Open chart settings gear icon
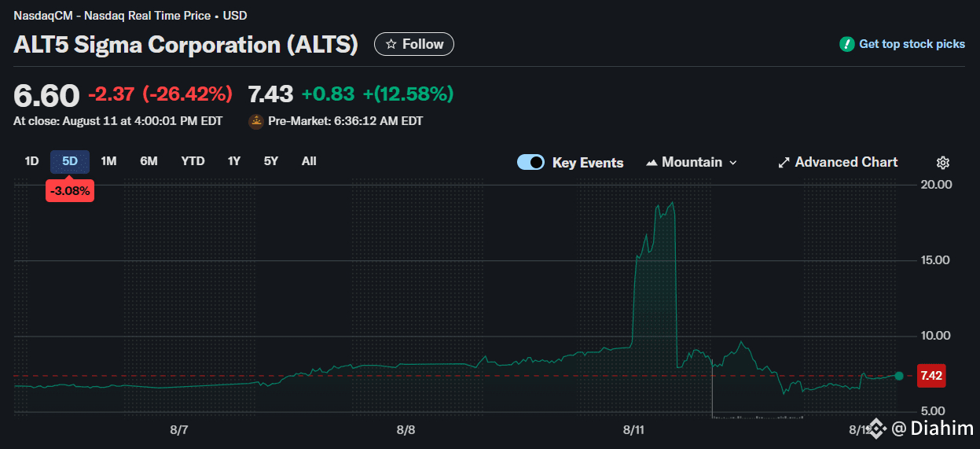980x449 pixels. pos(943,163)
